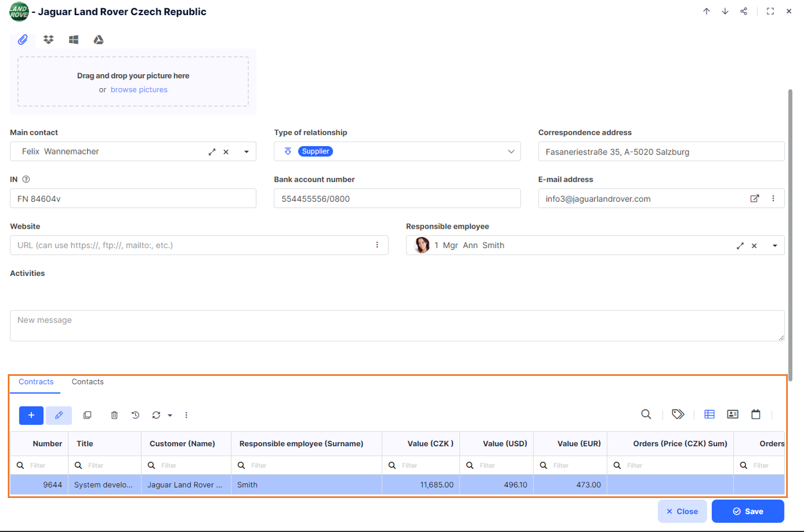Select the paperclip attachment upload icon
804x532 pixels.
point(23,40)
